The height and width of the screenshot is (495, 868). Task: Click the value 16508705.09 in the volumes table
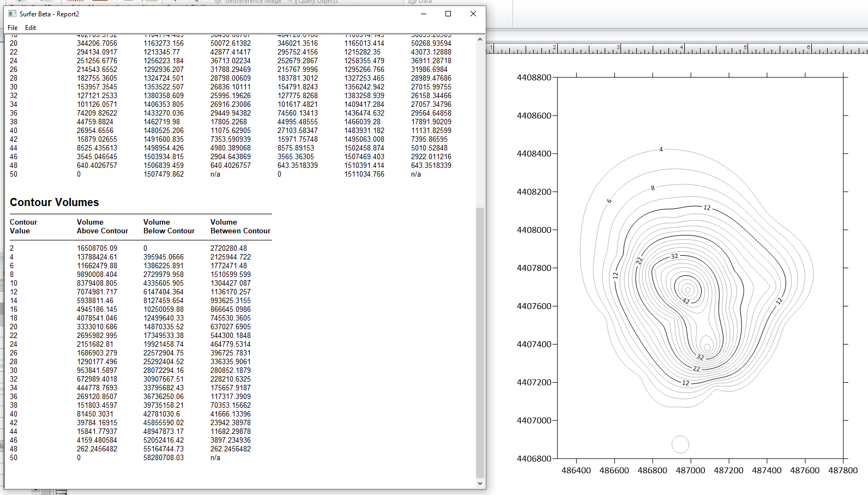tap(97, 248)
